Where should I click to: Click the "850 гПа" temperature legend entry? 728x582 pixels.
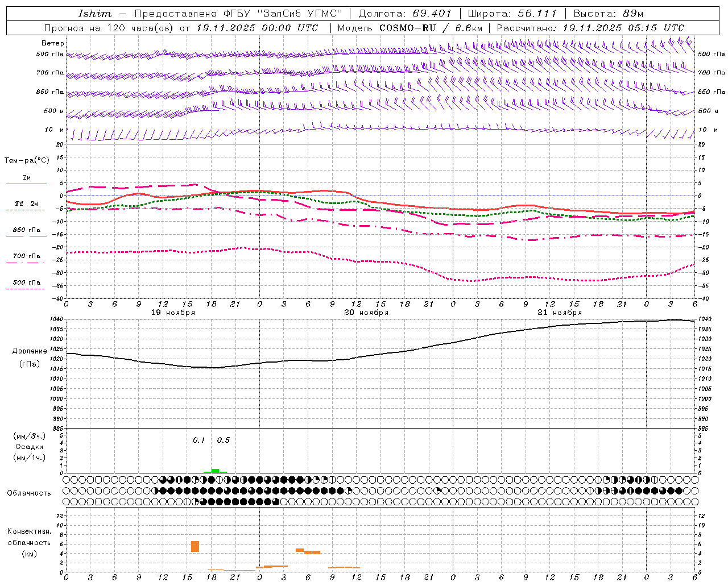point(27,230)
